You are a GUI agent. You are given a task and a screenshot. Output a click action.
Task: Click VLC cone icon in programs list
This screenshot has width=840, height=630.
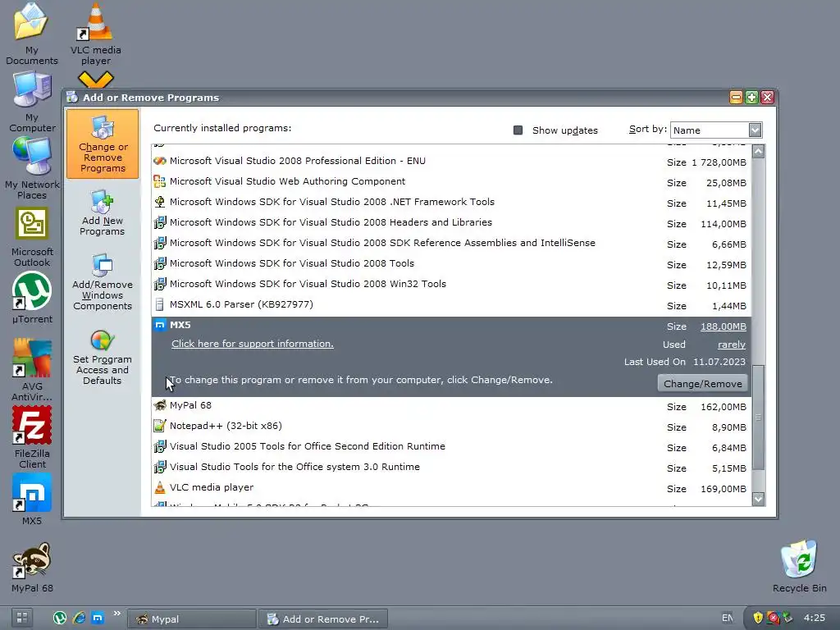coord(160,487)
